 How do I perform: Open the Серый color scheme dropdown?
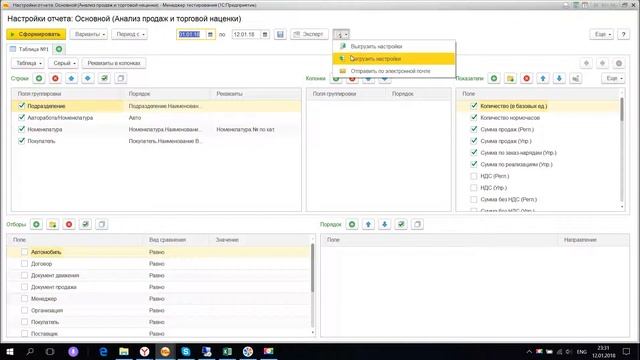pos(63,63)
